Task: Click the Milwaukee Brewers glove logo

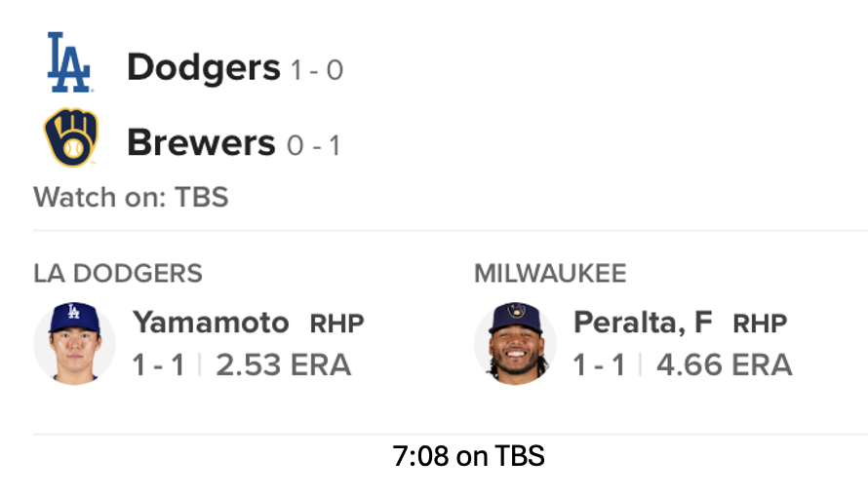Action: (70, 137)
